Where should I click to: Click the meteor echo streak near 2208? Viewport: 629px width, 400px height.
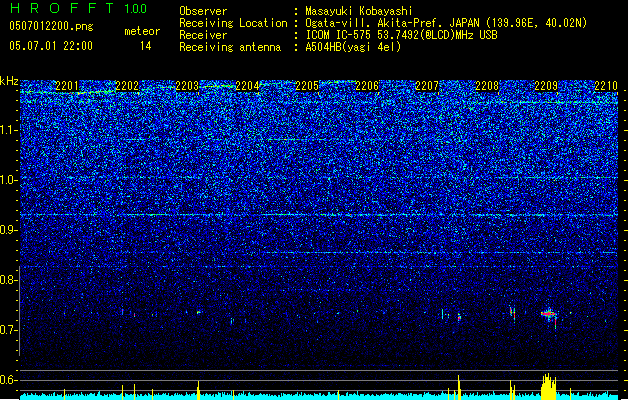pos(512,313)
